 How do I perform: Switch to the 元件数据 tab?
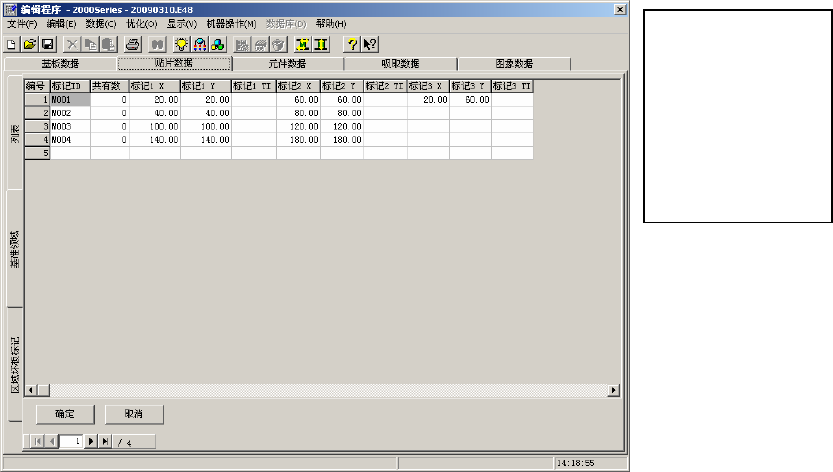pyautogui.click(x=287, y=63)
